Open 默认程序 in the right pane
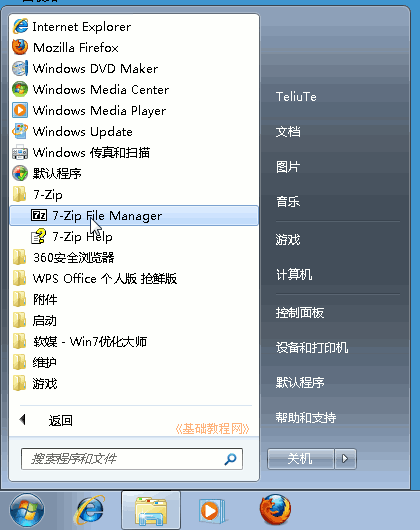The height and width of the screenshot is (530, 420). click(x=300, y=383)
